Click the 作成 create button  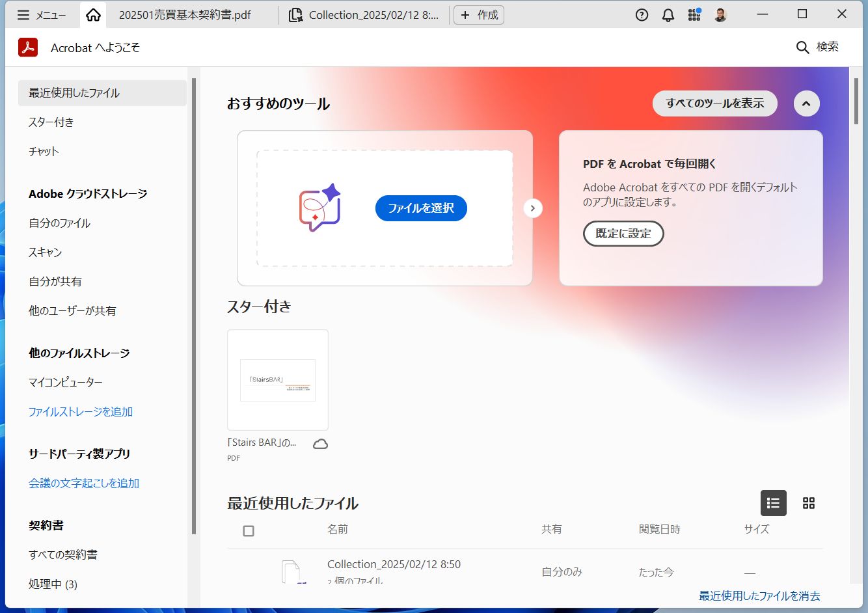479,15
